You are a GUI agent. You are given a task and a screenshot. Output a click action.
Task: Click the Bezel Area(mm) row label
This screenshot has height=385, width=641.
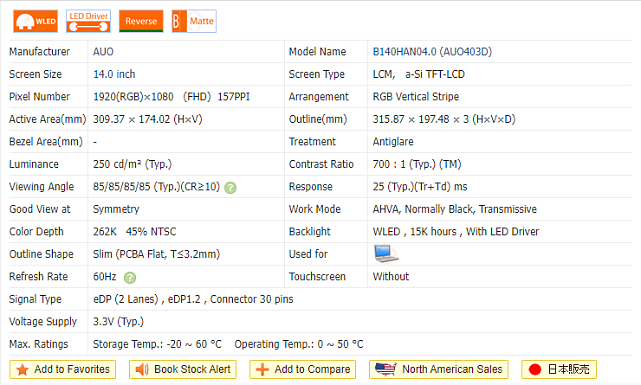coord(46,142)
